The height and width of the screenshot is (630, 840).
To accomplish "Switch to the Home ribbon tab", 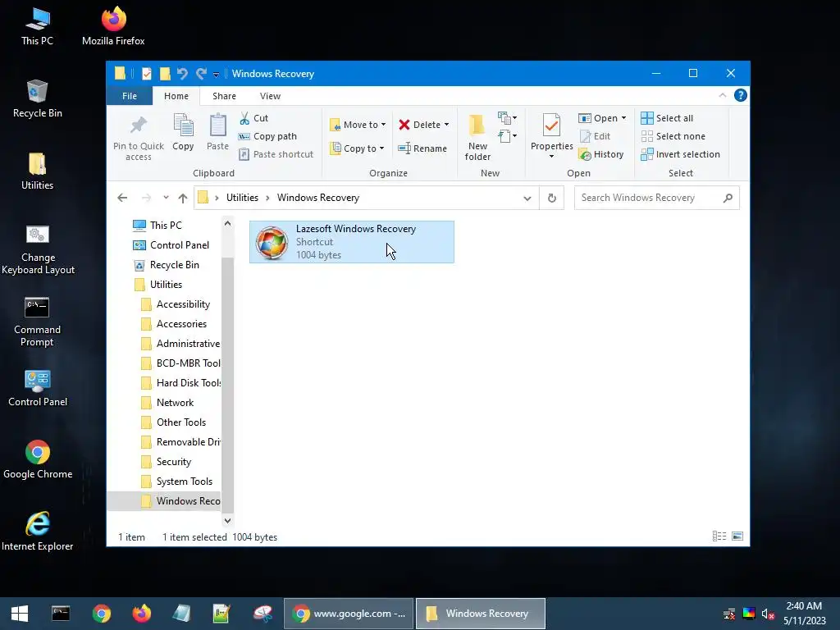I will click(x=176, y=96).
